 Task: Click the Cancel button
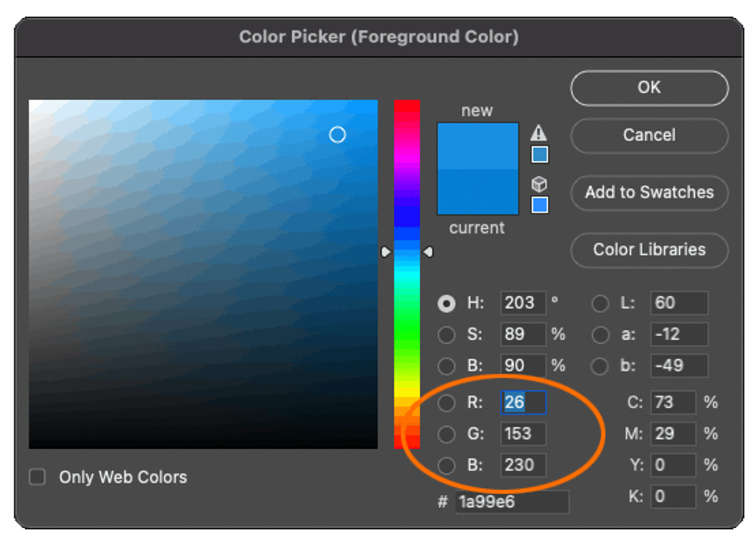pos(650,136)
